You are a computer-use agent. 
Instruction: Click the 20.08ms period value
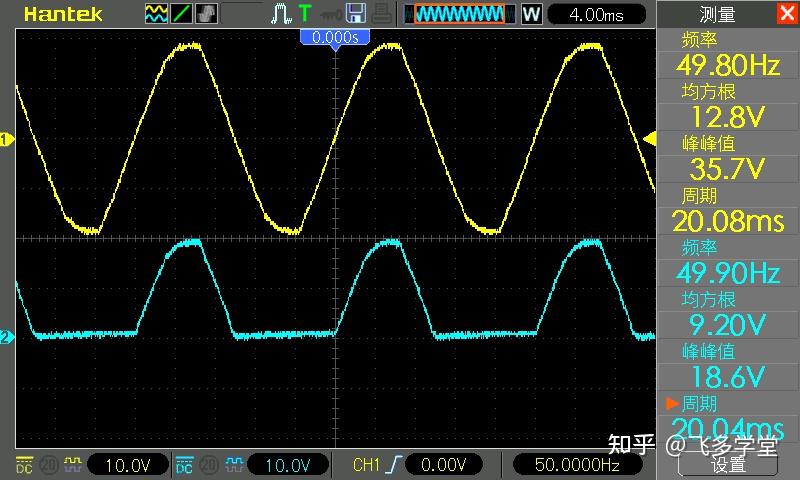tap(728, 221)
